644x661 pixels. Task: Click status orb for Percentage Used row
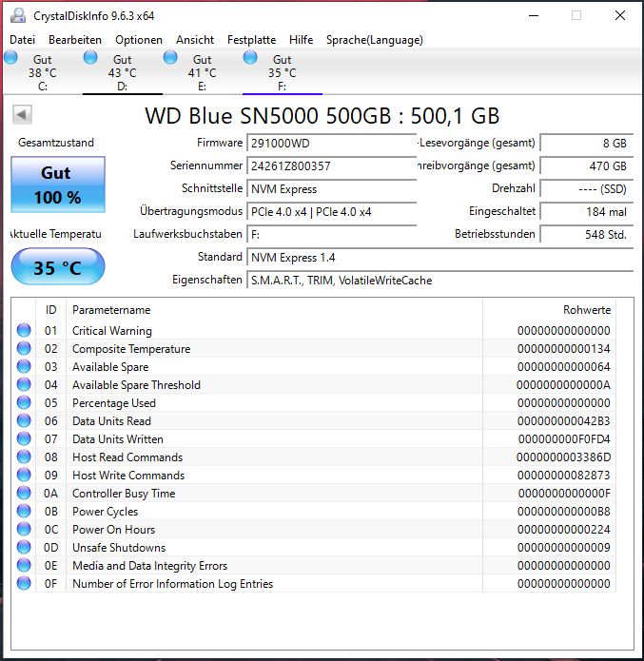24,402
